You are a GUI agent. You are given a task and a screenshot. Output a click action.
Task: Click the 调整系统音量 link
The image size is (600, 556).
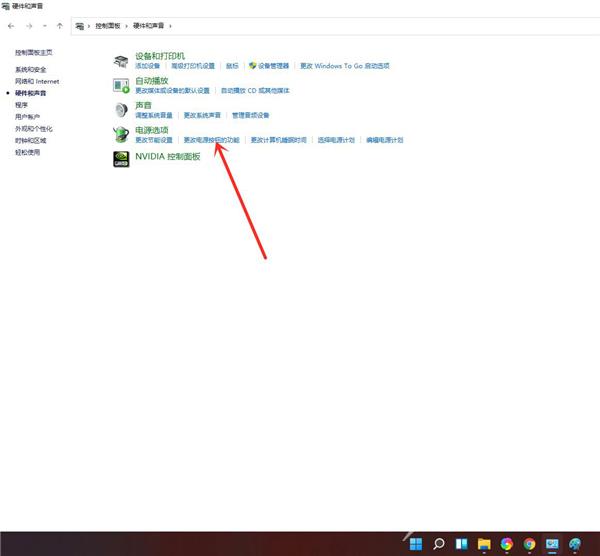coord(154,115)
